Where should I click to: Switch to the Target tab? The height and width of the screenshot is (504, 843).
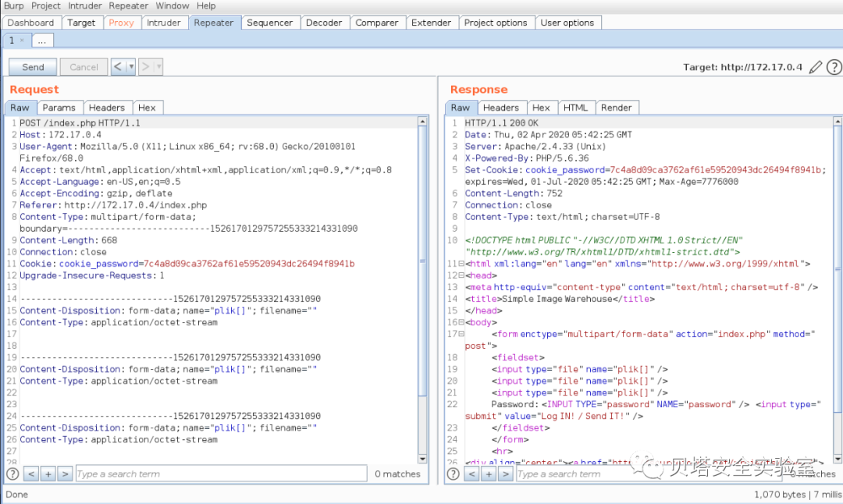coord(81,23)
